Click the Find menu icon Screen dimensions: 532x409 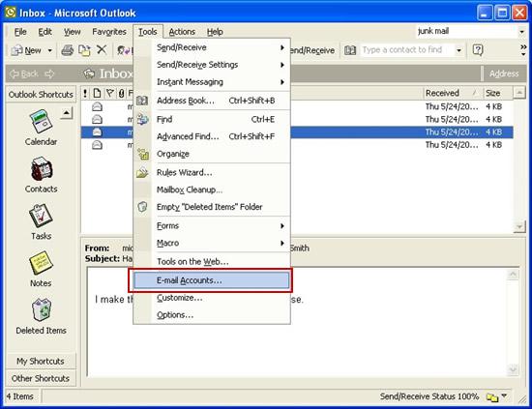pyautogui.click(x=142, y=119)
